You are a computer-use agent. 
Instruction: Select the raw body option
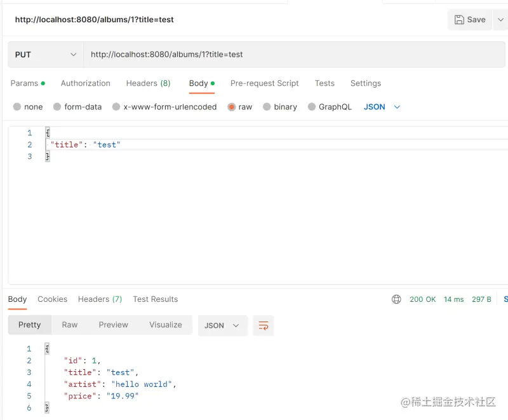pos(240,107)
